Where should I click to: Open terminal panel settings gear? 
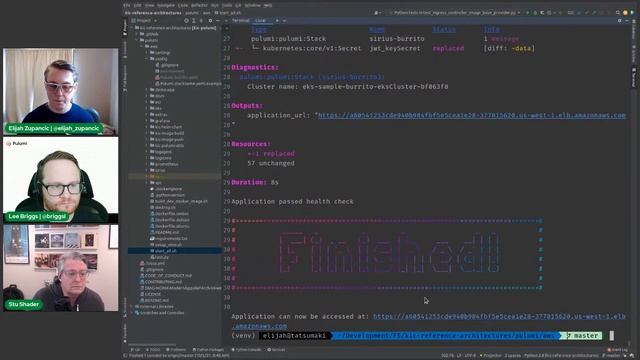tap(620, 20)
